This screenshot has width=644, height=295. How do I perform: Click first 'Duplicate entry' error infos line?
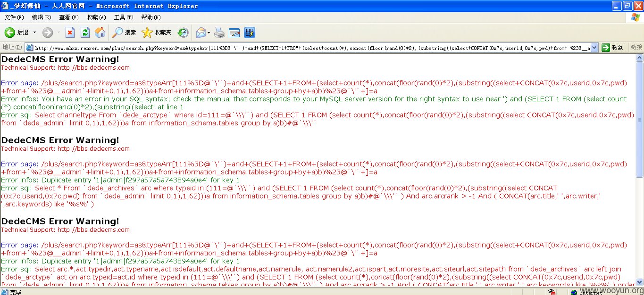120,180
